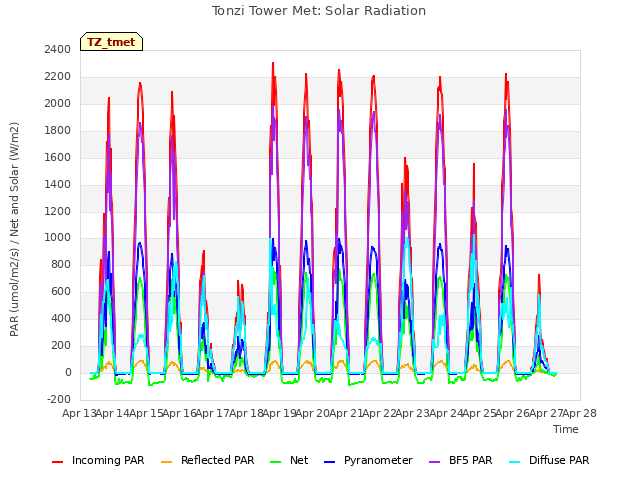Click cyan Diffuse PAR legend swatch
Image resolution: width=640 pixels, height=480 pixels.
coord(515,462)
